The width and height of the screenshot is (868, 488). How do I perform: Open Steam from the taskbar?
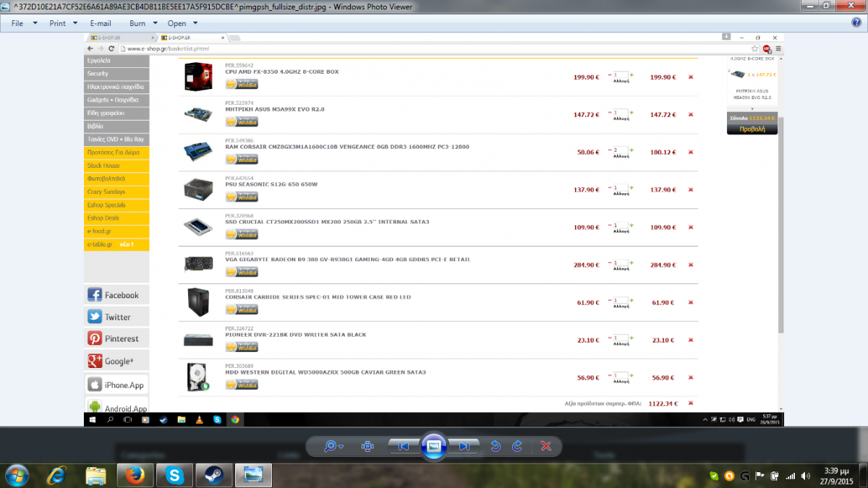213,475
